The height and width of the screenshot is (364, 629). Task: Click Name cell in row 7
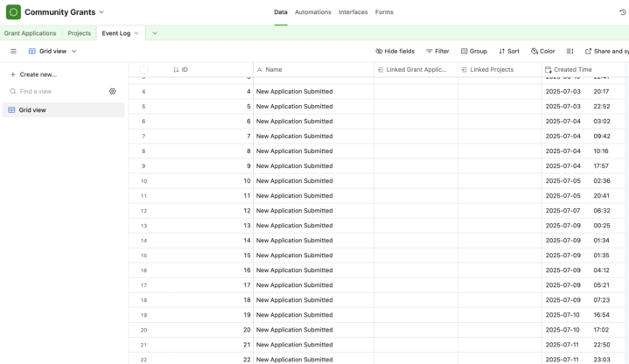coord(313,136)
